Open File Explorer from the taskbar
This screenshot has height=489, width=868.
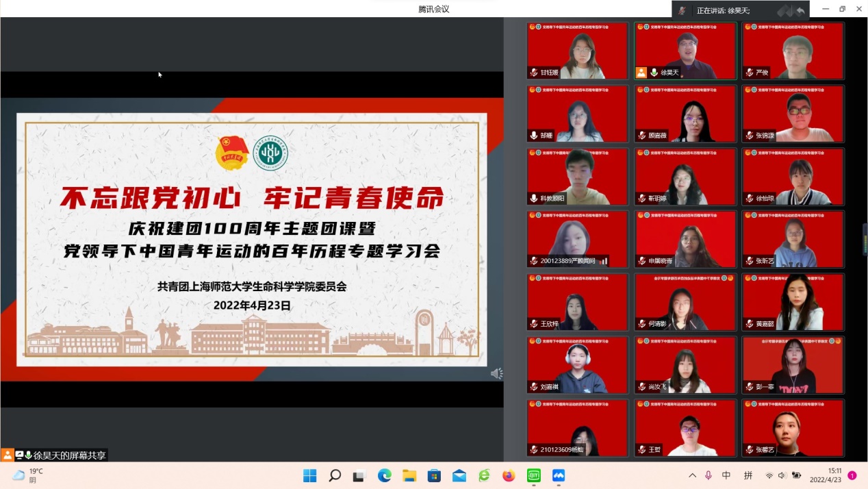(x=409, y=475)
